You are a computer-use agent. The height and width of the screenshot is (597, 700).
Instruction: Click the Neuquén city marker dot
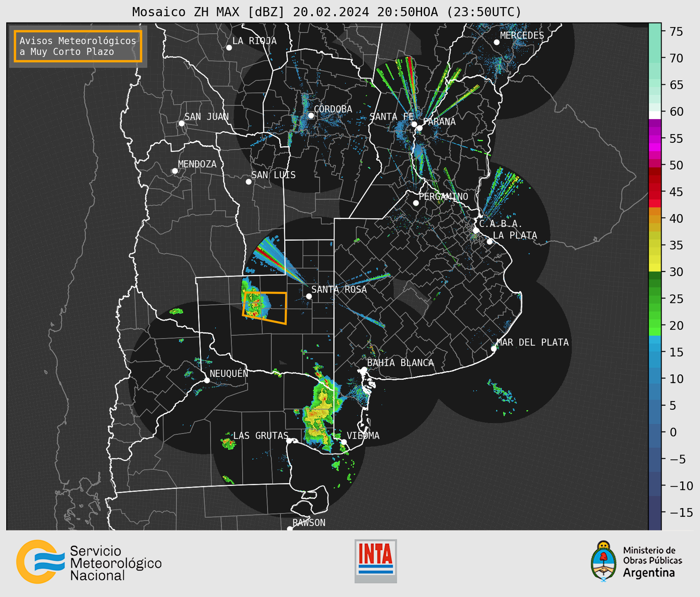point(207,380)
